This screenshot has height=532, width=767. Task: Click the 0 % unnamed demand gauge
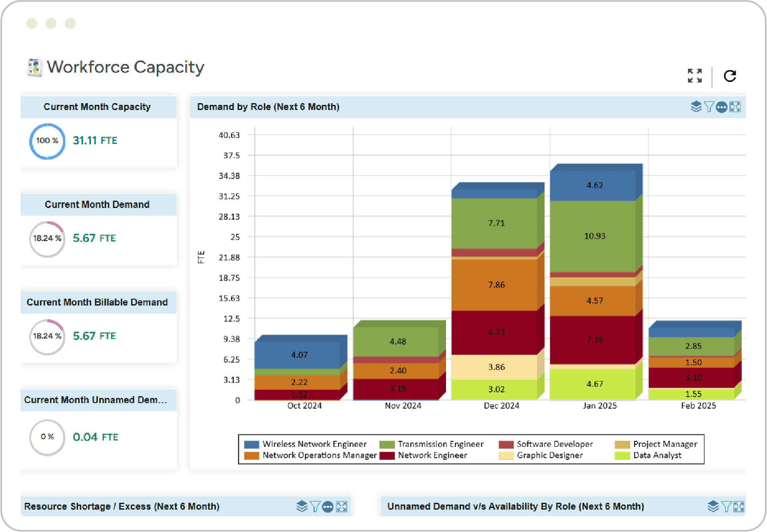pyautogui.click(x=47, y=437)
